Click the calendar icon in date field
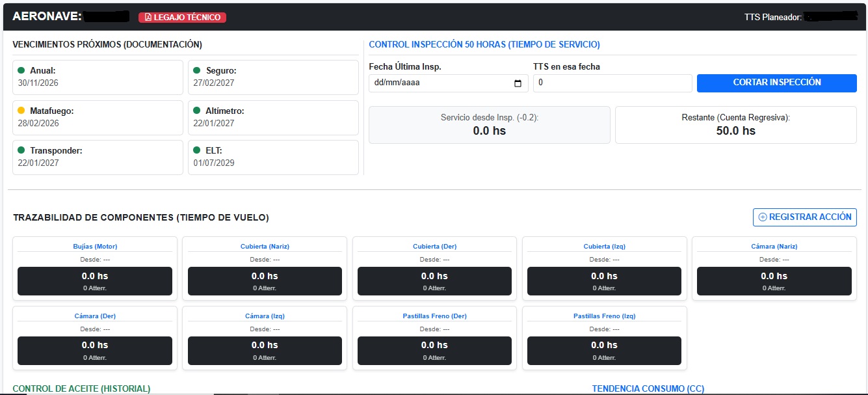 518,83
